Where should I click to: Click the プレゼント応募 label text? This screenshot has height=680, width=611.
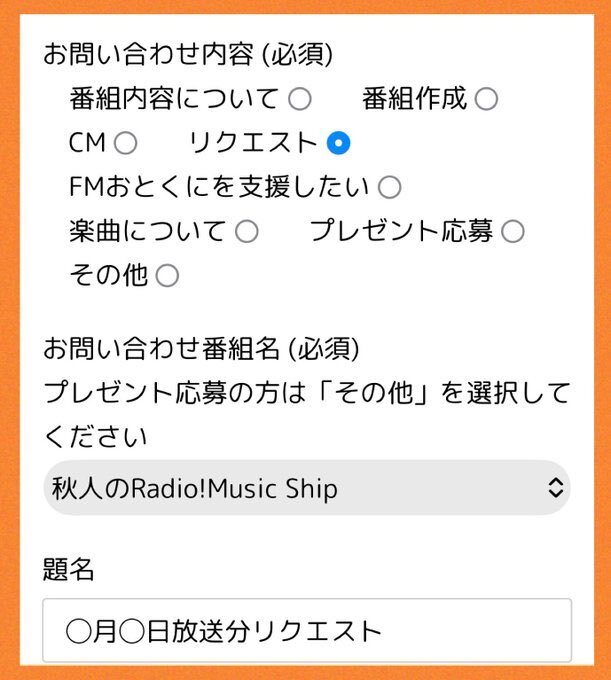click(401, 232)
